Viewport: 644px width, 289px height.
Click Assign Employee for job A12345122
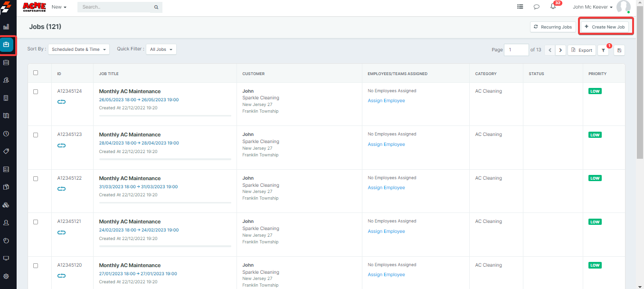click(386, 188)
